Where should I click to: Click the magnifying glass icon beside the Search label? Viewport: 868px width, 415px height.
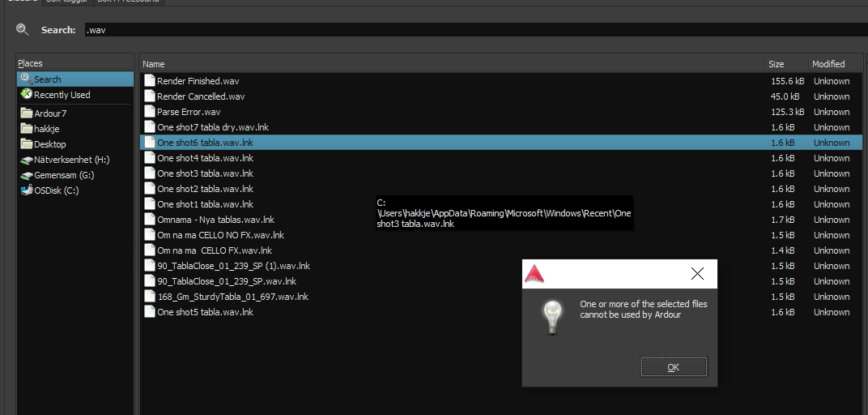(x=23, y=30)
